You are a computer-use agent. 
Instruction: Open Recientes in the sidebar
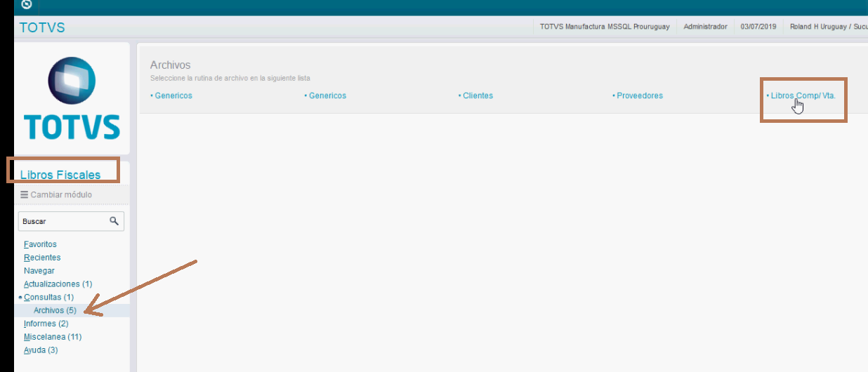pyautogui.click(x=42, y=258)
